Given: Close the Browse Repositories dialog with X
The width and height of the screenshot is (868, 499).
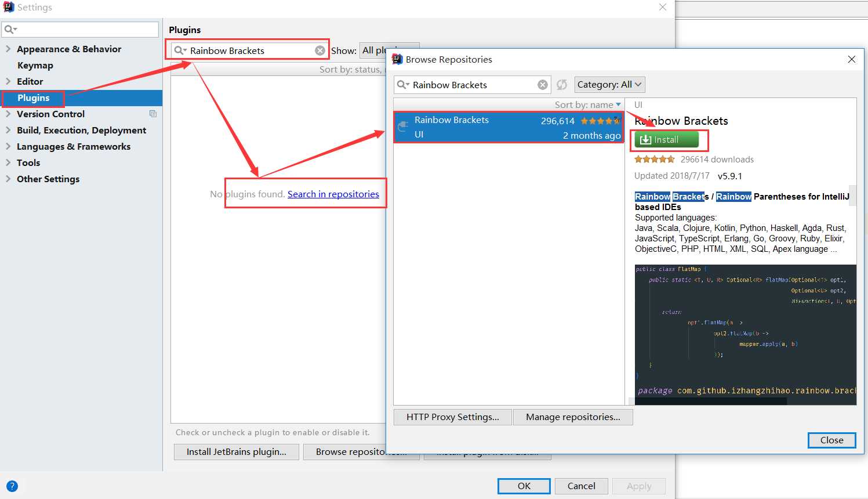Looking at the screenshot, I should pyautogui.click(x=852, y=59).
